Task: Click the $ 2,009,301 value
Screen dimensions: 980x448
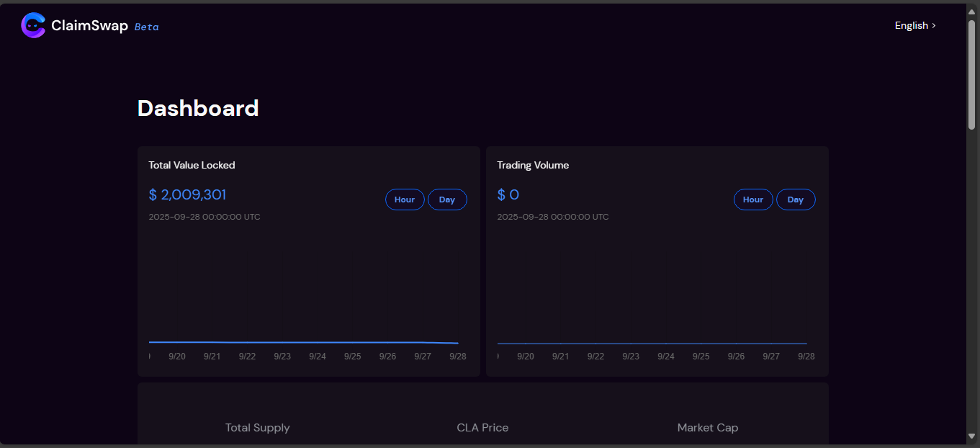Action: coord(187,194)
